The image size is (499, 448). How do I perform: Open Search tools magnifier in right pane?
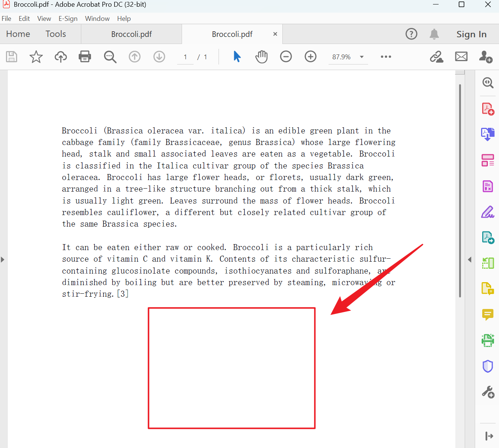[x=488, y=82]
